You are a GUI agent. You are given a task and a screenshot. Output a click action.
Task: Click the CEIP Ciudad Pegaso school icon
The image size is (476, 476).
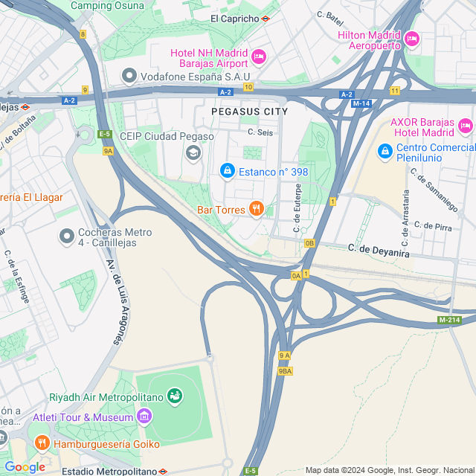tap(193, 153)
